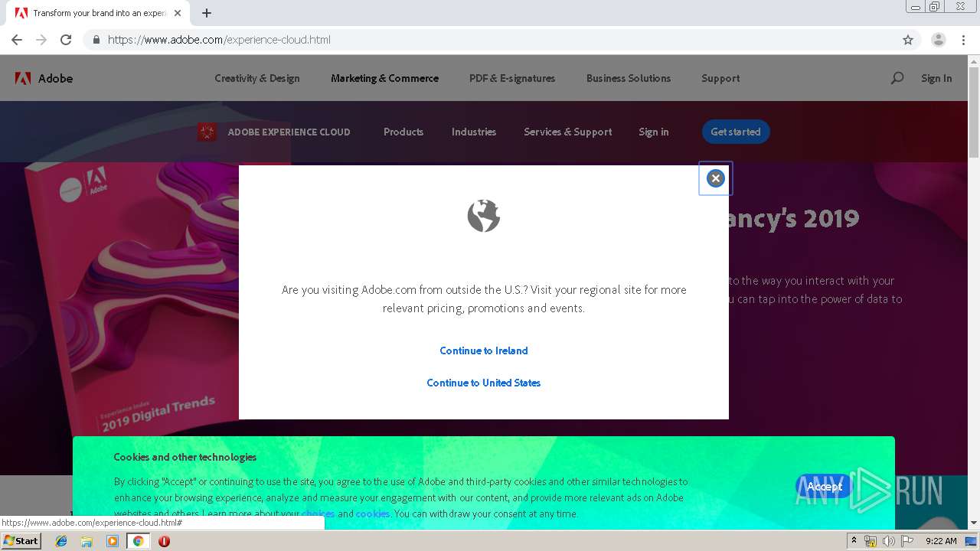Click Sign In in top header
This screenshot has height=551, width=980.
tap(936, 78)
